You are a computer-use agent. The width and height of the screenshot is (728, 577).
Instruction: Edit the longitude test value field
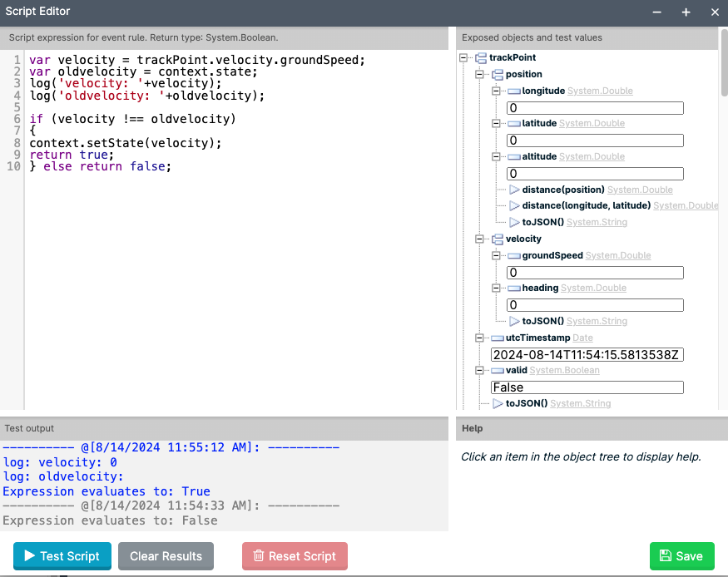(x=595, y=108)
